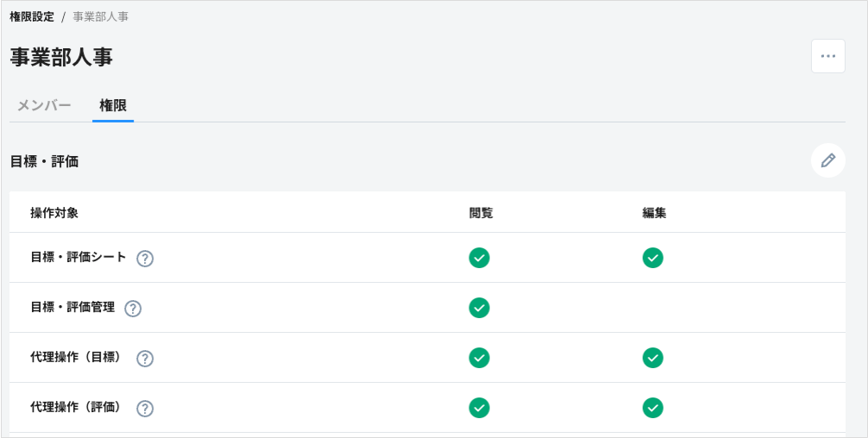Click the 編集 checkmark for 代理操作（目標）
The image size is (868, 438).
click(653, 358)
